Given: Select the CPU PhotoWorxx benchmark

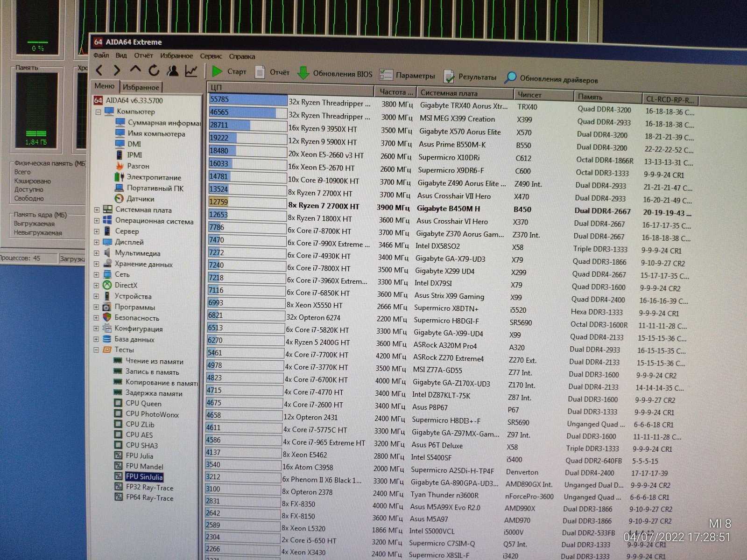Looking at the screenshot, I should click(x=146, y=414).
